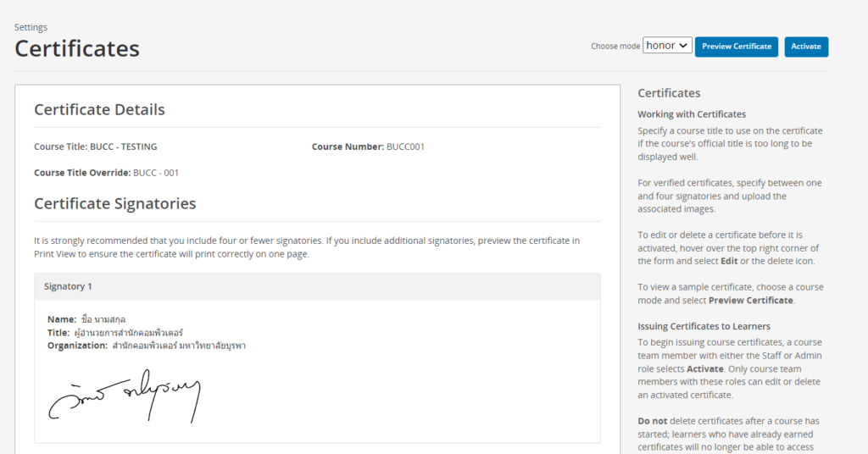Click the Preview Certificate button
868x454 pixels.
(x=737, y=47)
